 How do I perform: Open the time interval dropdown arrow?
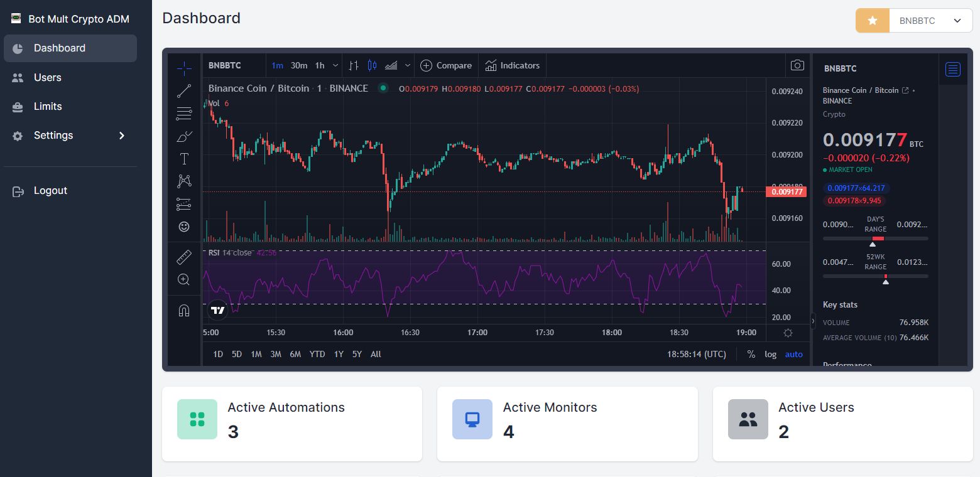[x=335, y=65]
